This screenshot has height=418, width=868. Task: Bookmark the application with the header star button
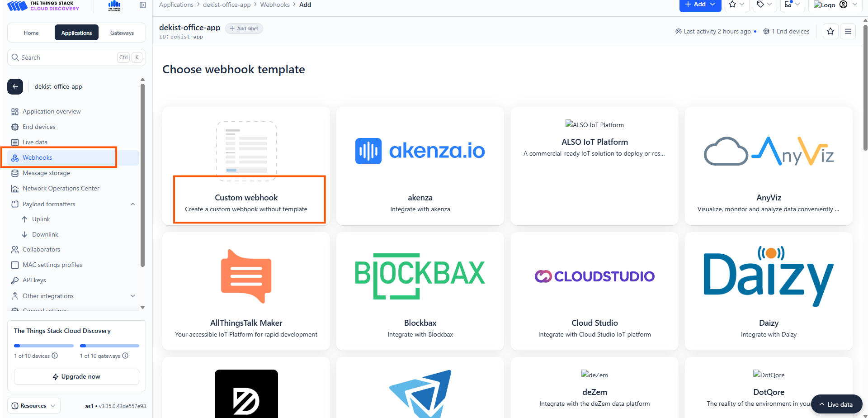[x=830, y=31]
